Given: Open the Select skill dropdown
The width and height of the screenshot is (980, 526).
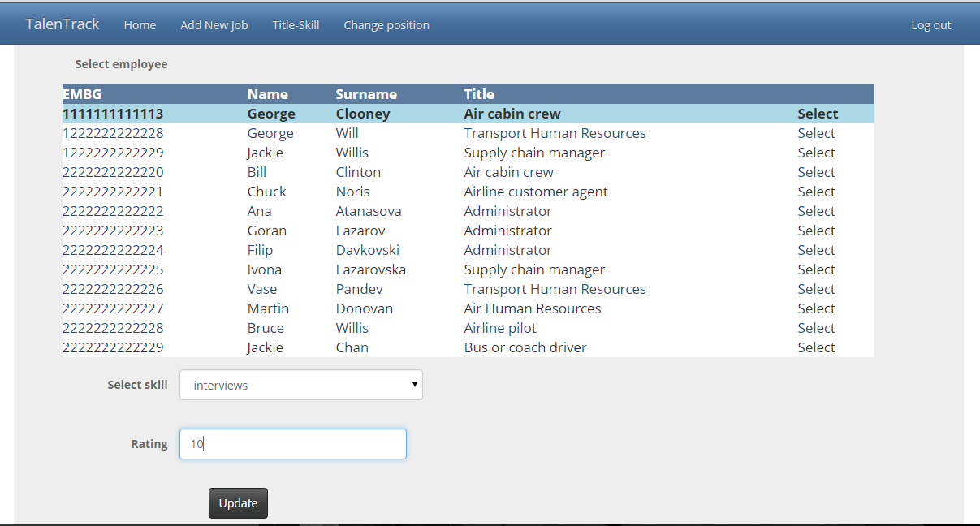Looking at the screenshot, I should 300,386.
